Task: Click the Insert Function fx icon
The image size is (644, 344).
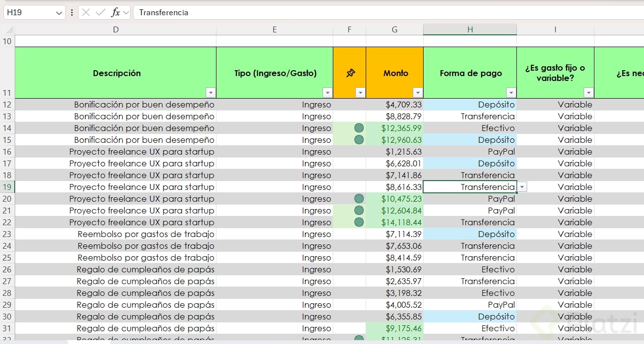Action: [x=115, y=12]
